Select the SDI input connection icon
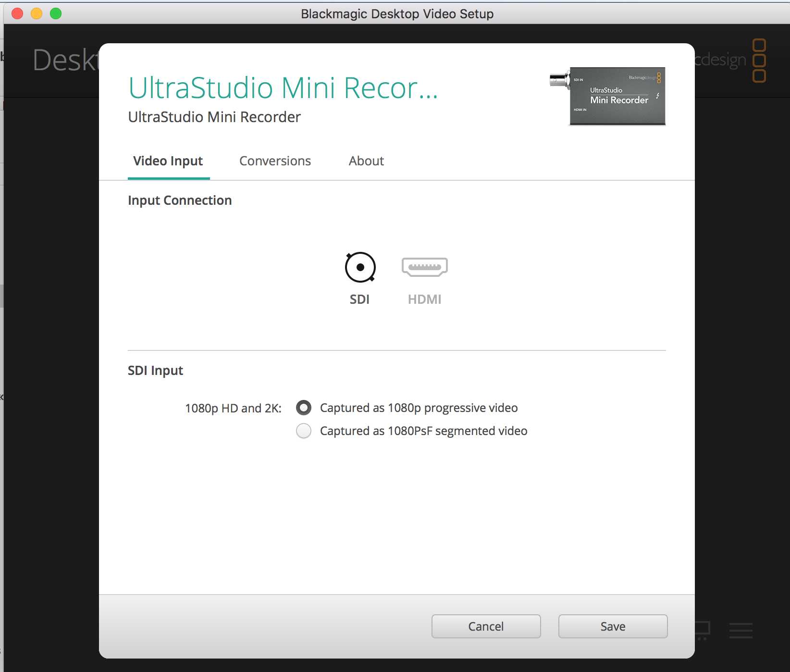 coord(360,267)
